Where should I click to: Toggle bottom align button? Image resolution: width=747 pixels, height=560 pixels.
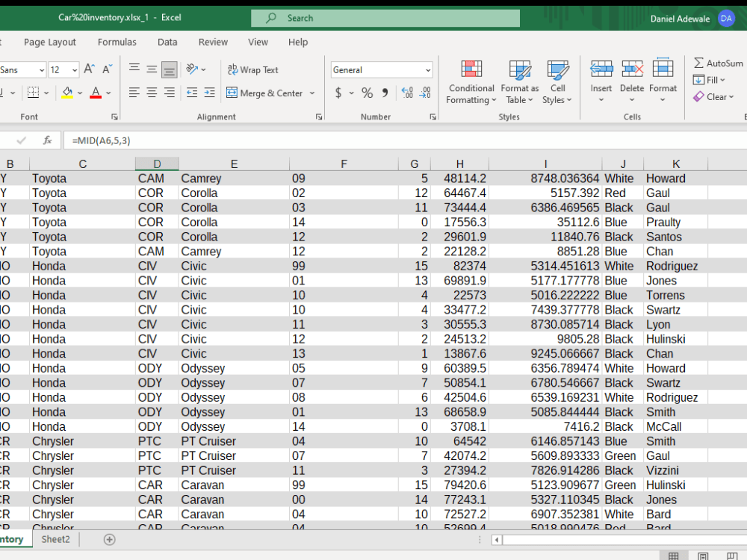[x=169, y=69]
